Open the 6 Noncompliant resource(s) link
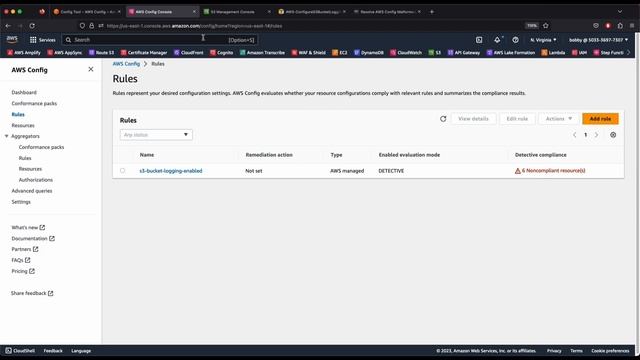The height and width of the screenshot is (360, 640). point(550,171)
